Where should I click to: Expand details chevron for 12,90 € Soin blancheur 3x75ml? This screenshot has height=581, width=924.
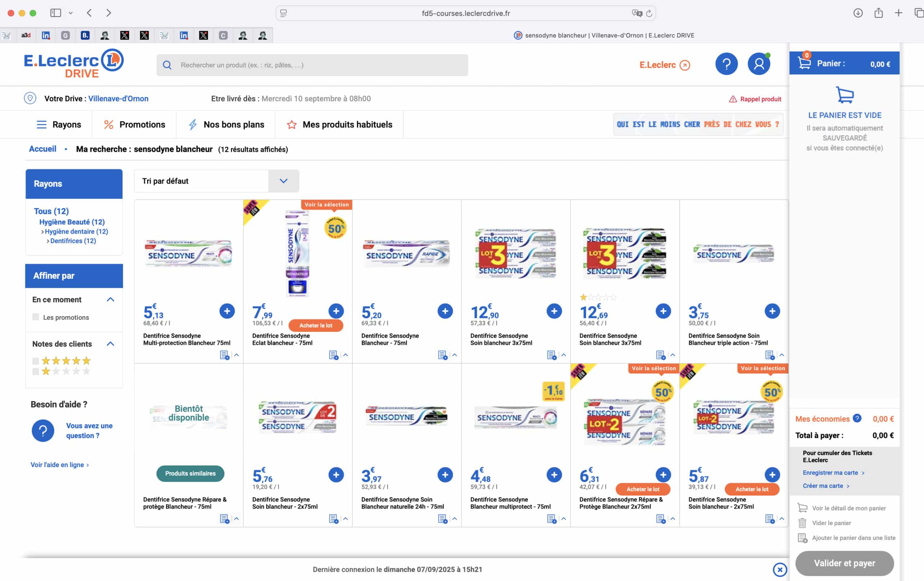tap(563, 355)
